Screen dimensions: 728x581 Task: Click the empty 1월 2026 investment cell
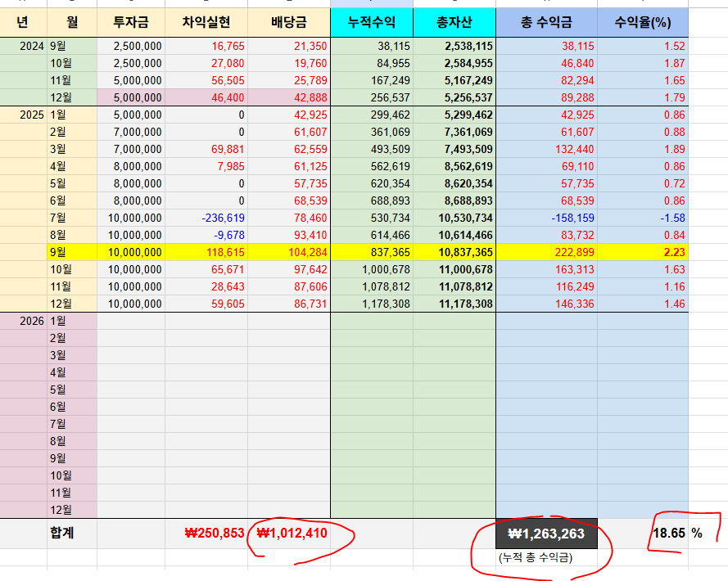pos(131,321)
